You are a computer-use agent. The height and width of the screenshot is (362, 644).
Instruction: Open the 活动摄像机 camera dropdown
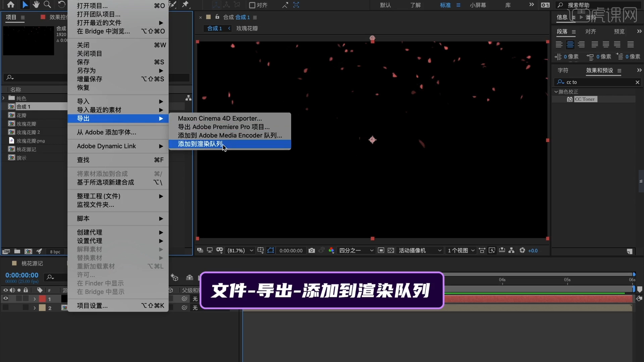point(420,250)
